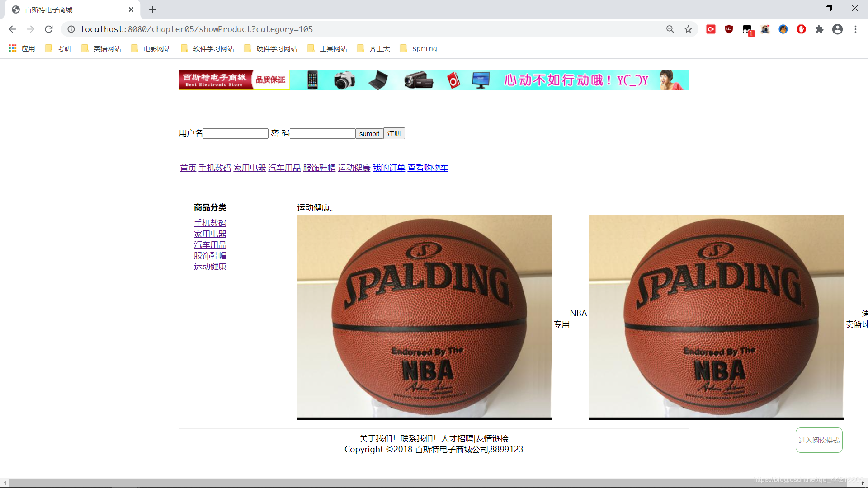The height and width of the screenshot is (488, 868).
Task: Open the 我的订单 link
Action: coord(389,168)
